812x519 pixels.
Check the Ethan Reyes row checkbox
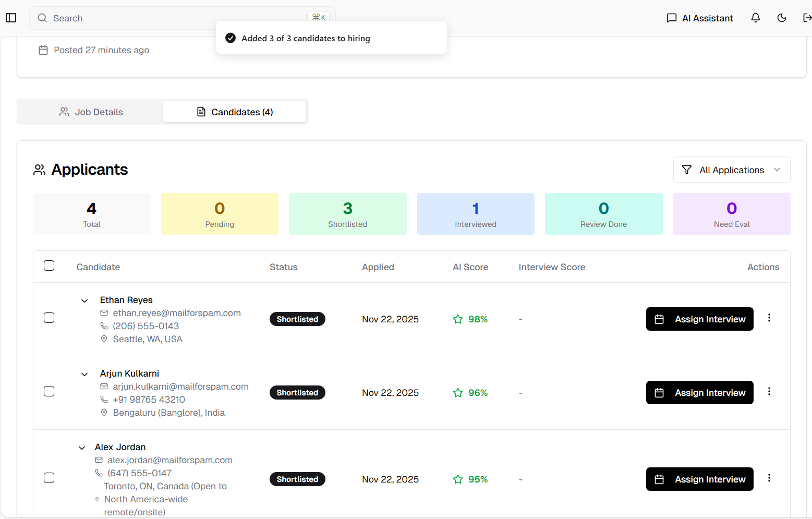49,318
